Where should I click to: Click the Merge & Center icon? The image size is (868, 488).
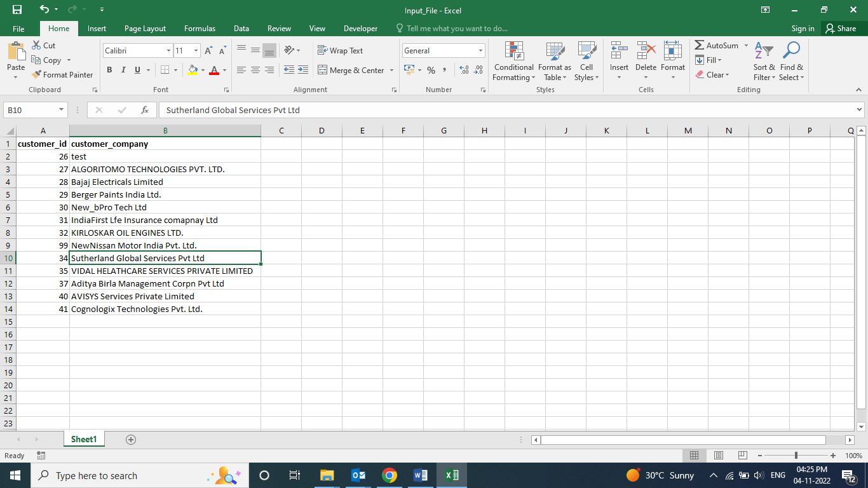[x=322, y=71]
